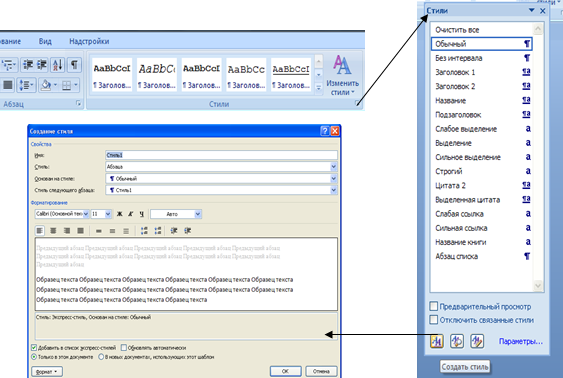Select the Без интервала style
The image size is (563, 378).
point(481,58)
